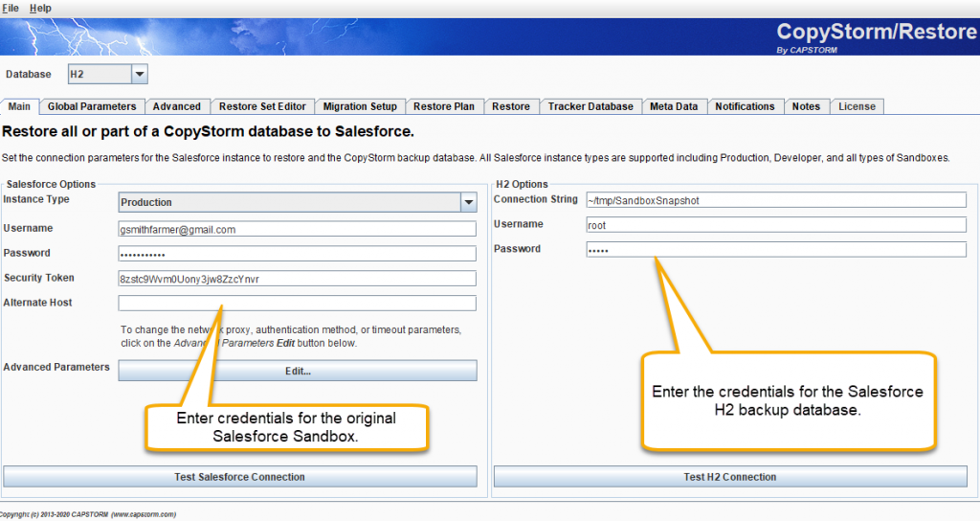Select the Instance Type label
This screenshot has width=980, height=521.
(x=36, y=199)
